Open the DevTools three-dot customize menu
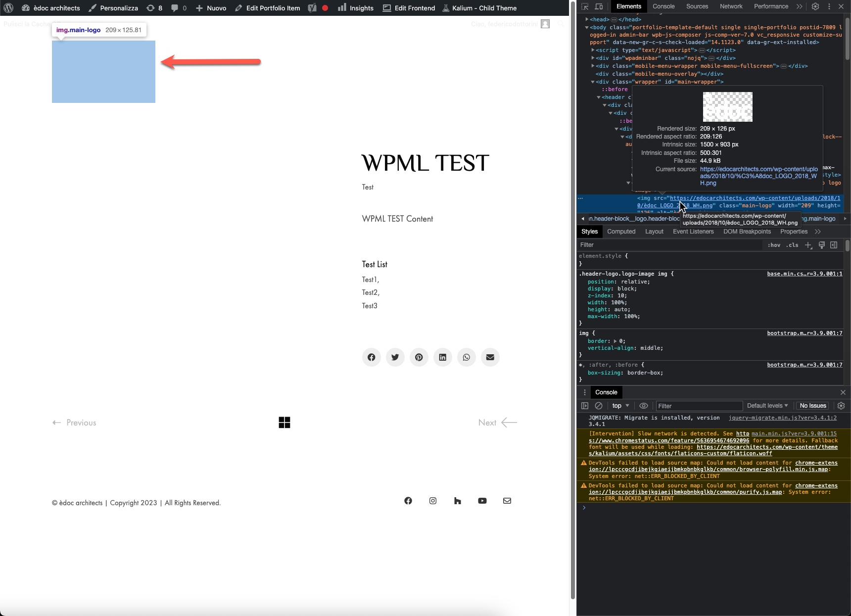 tap(829, 6)
